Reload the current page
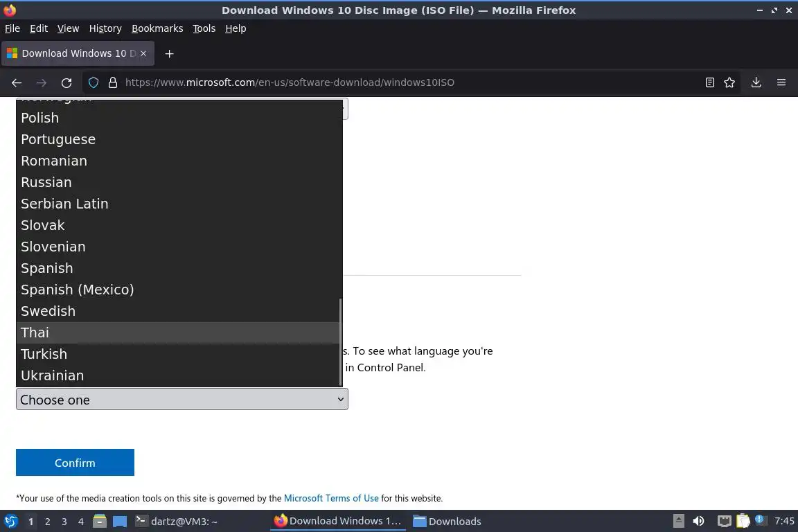Screen dimensions: 798x532 click(x=66, y=82)
